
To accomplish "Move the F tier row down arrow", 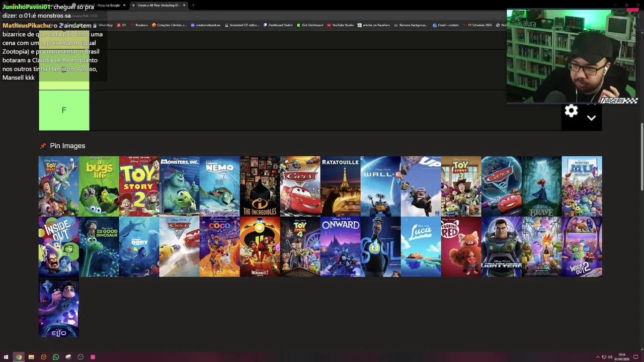I will click(591, 118).
